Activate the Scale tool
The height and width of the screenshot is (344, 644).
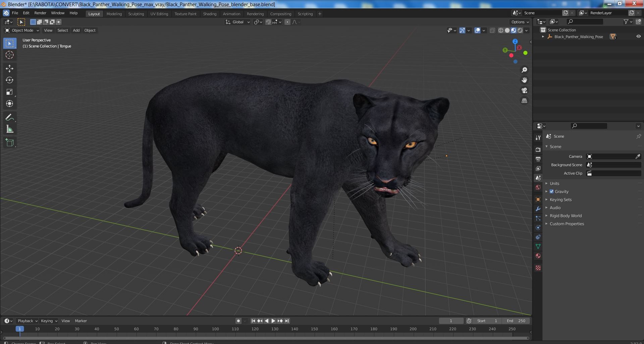point(10,92)
